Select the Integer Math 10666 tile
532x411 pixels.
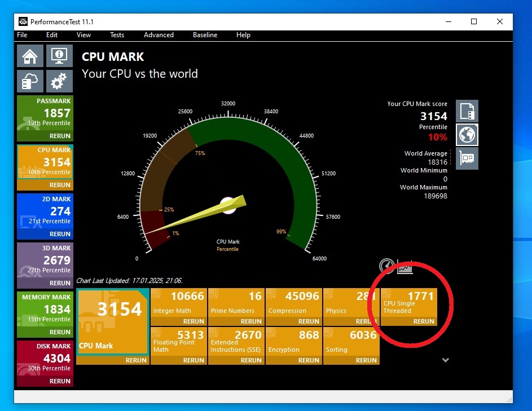tap(179, 303)
